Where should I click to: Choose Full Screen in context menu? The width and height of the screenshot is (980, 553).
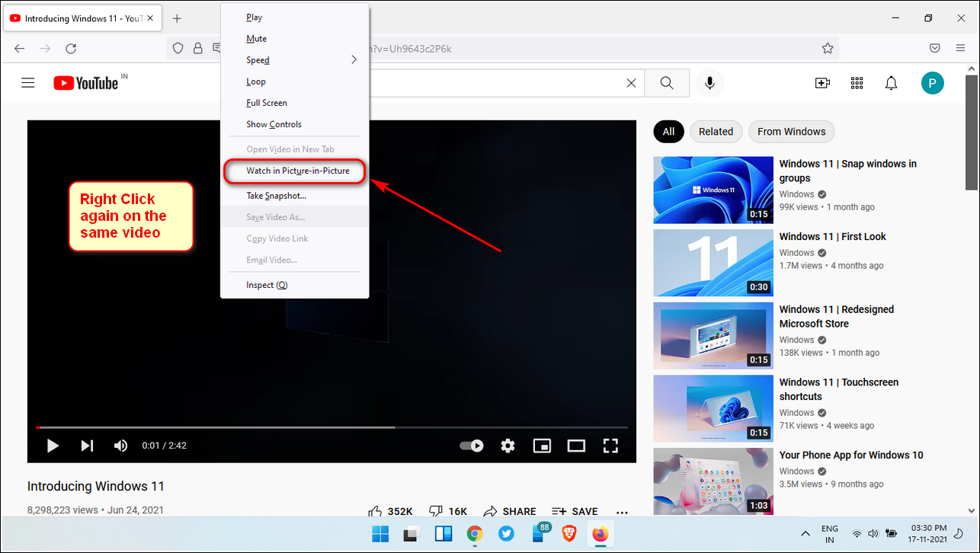coord(295,102)
